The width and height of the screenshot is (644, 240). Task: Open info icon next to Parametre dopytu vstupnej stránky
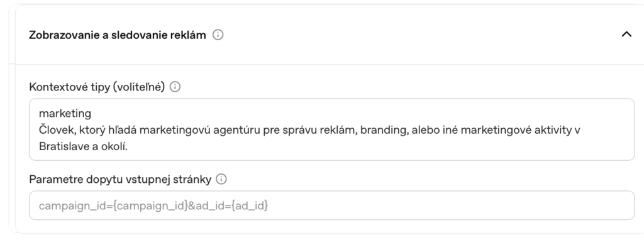pos(221,179)
